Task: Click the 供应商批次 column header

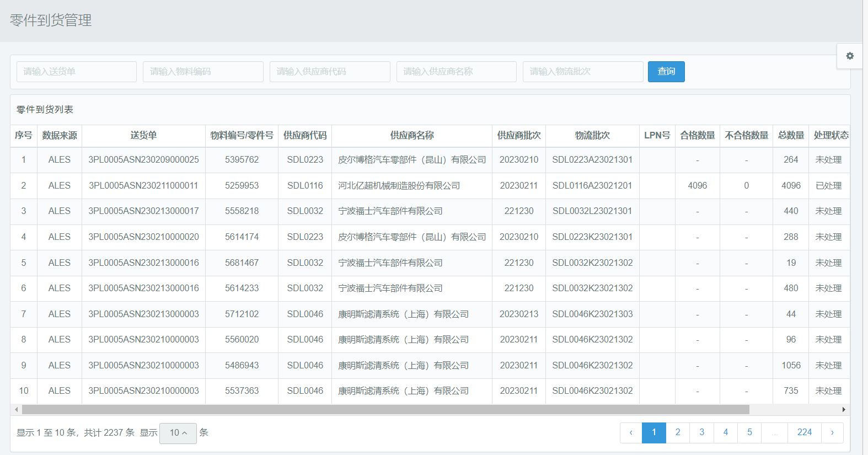Action: (x=519, y=136)
